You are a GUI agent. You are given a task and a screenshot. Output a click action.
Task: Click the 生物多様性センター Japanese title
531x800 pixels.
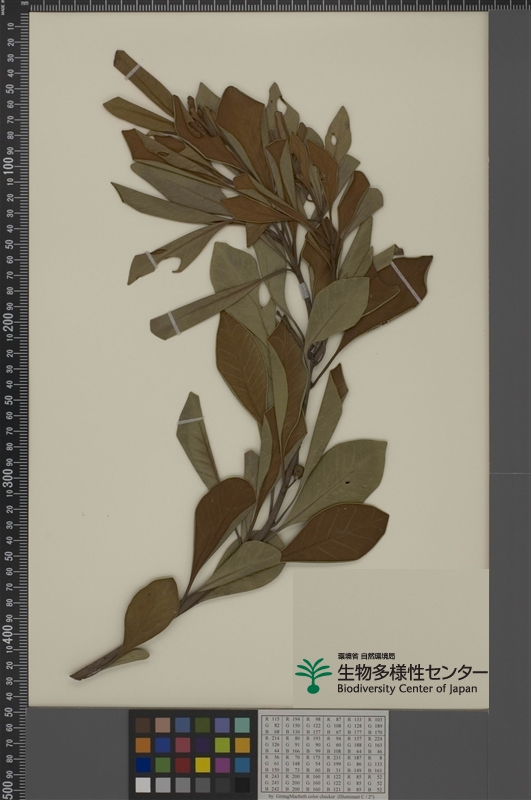click(412, 672)
